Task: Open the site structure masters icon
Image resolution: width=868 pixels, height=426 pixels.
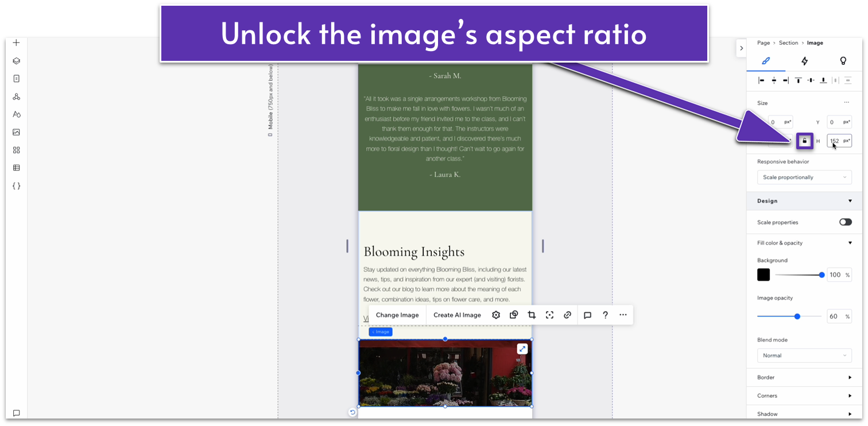Action: (x=16, y=96)
